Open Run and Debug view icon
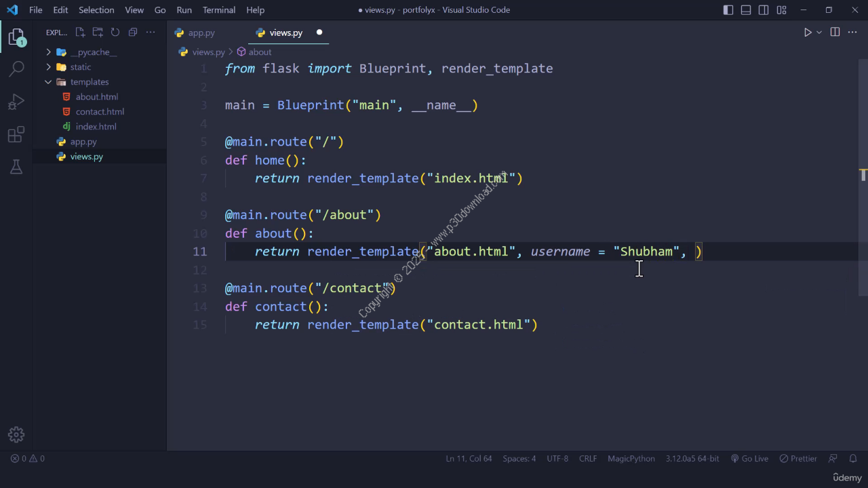The height and width of the screenshot is (488, 868). 16,102
